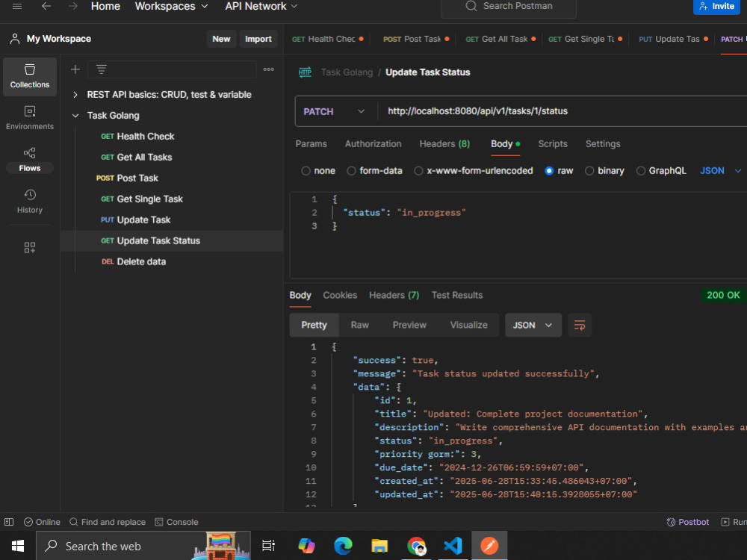Open the Test Results tab
This screenshot has height=560, width=747.
457,295
